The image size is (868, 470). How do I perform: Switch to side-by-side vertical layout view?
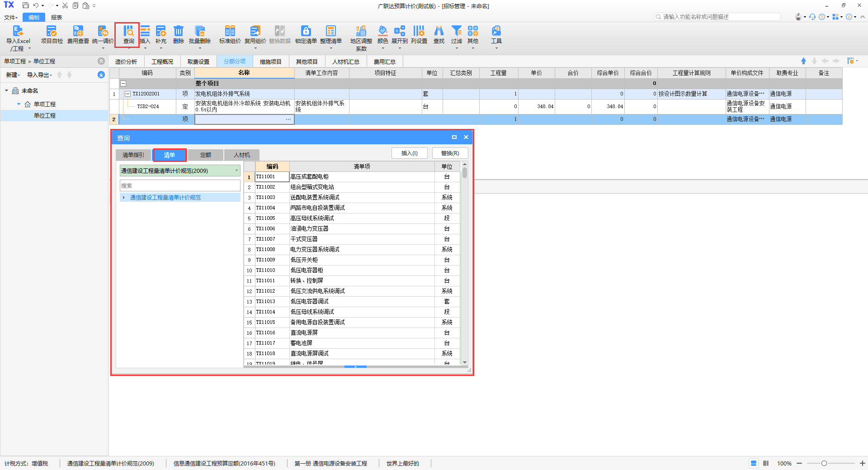[766, 463]
